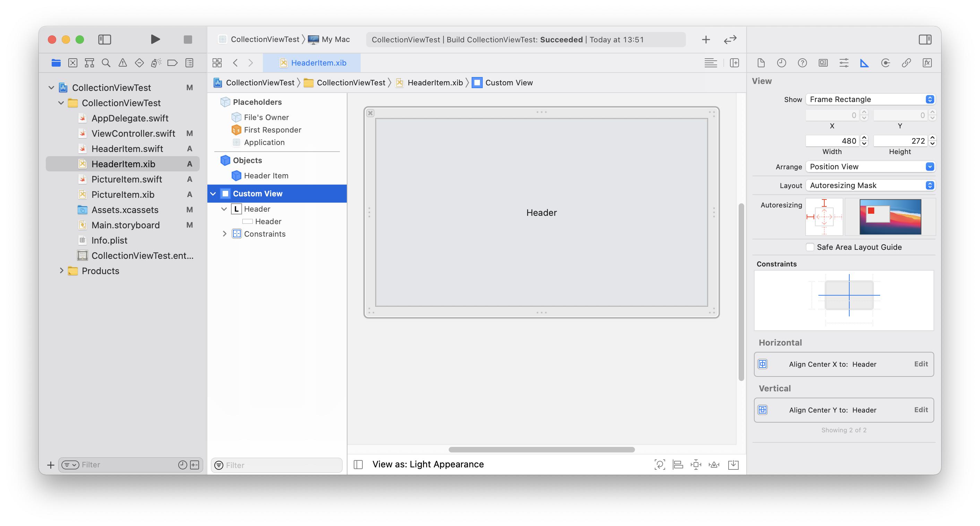Hide the right inspectors panel
Viewport: 980px width, 526px height.
(x=925, y=40)
